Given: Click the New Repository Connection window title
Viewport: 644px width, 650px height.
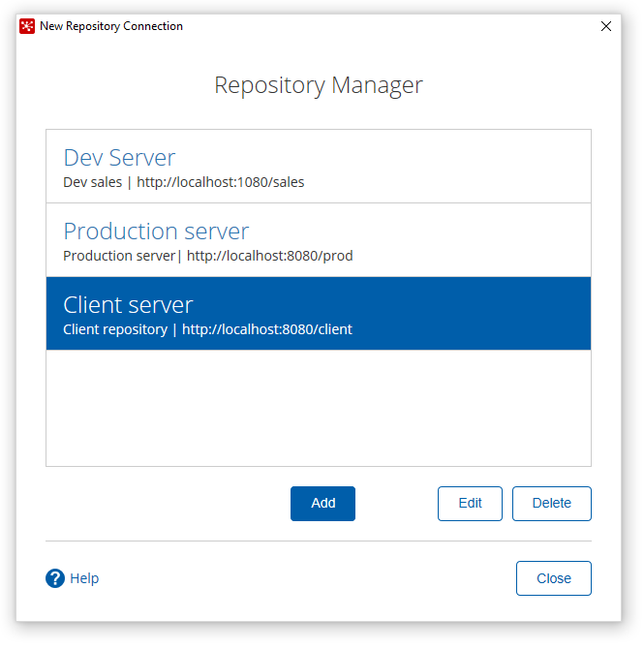Looking at the screenshot, I should point(111,26).
